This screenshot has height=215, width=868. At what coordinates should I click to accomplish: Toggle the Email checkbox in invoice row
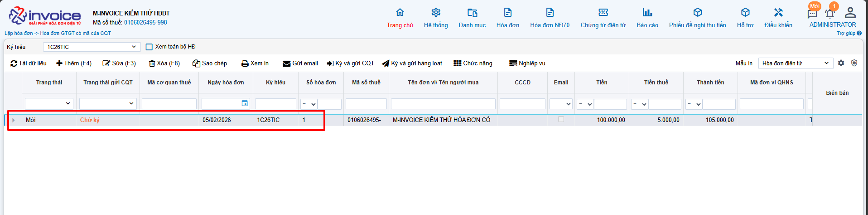(561, 119)
